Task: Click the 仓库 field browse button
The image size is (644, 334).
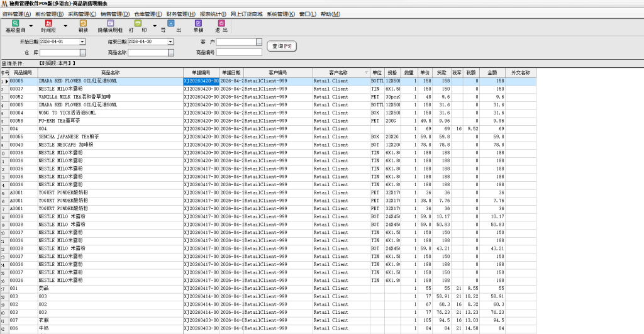Action: tap(82, 53)
